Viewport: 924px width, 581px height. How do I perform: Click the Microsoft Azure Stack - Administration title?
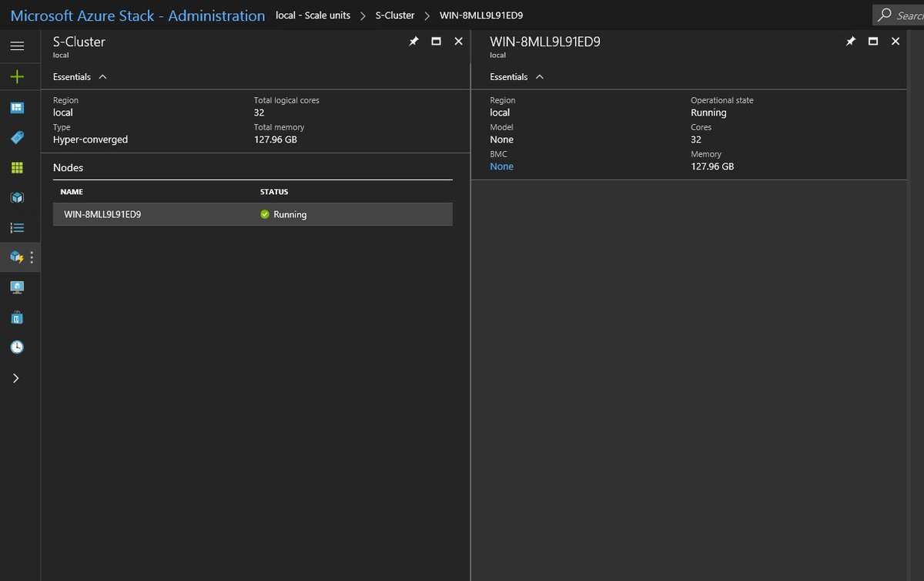pos(138,15)
